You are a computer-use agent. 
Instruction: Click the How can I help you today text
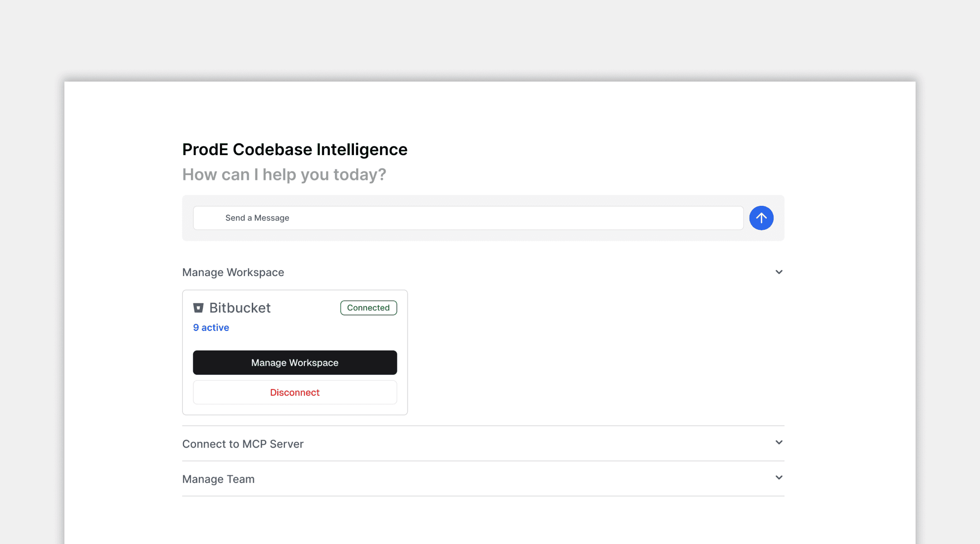coord(284,175)
